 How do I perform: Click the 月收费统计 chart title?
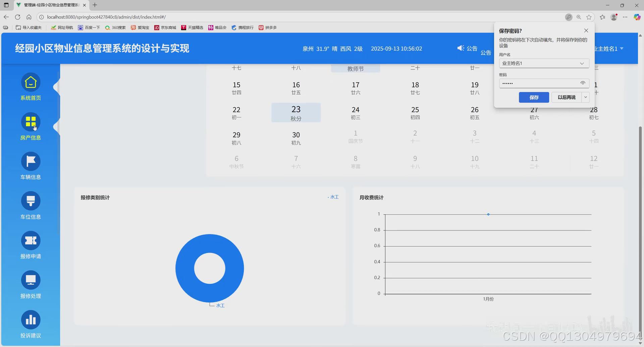coord(371,197)
